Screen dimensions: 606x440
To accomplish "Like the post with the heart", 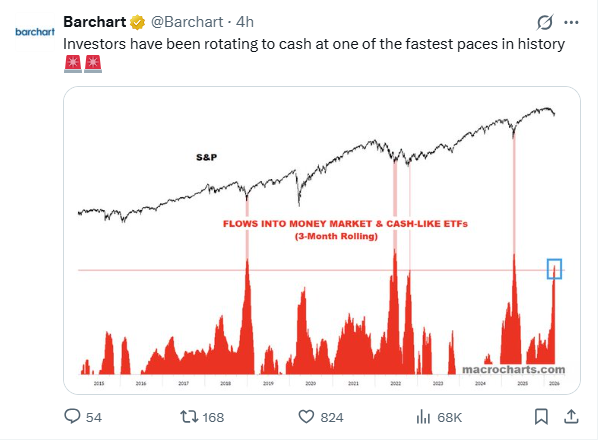I will click(308, 416).
